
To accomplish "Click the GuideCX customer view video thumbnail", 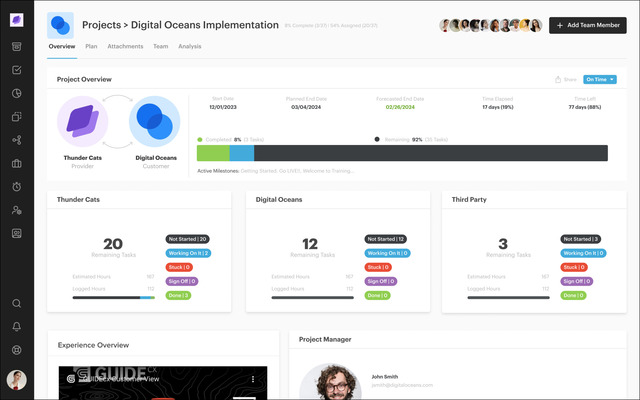I will coord(163,383).
